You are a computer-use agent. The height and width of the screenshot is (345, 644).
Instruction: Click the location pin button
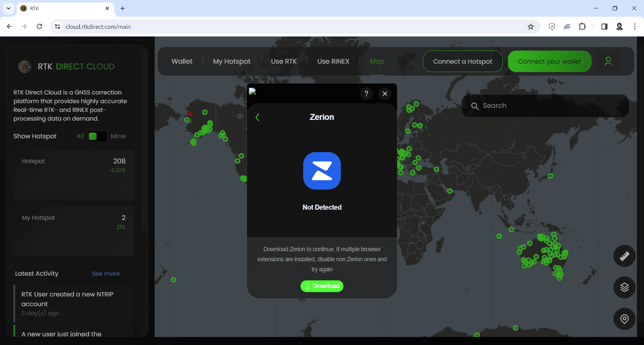[x=624, y=319]
